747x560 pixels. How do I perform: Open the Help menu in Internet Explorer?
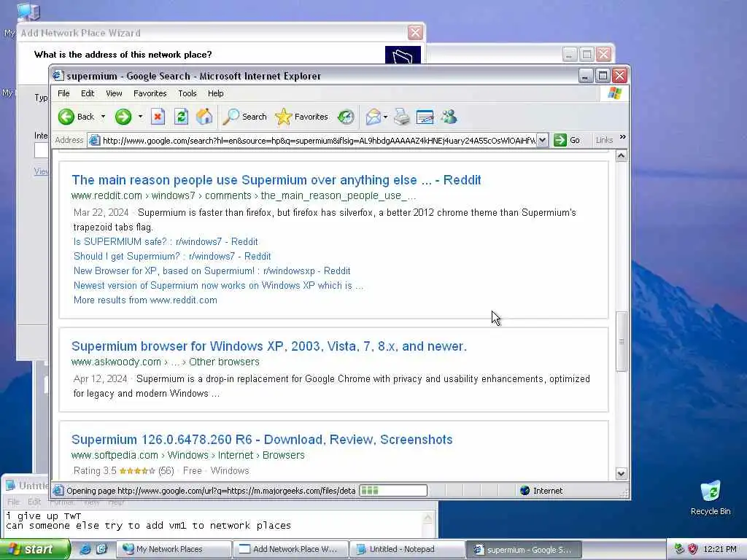pyautogui.click(x=215, y=93)
